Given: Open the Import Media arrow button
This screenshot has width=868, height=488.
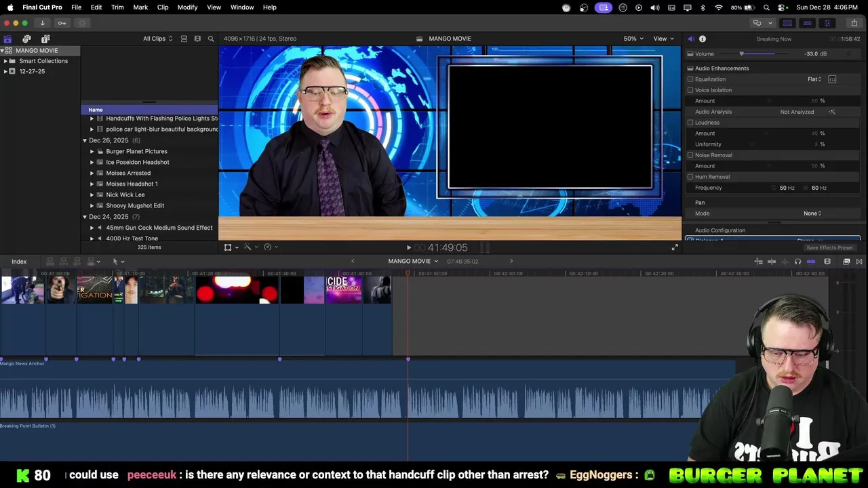Looking at the screenshot, I should coord(42,23).
